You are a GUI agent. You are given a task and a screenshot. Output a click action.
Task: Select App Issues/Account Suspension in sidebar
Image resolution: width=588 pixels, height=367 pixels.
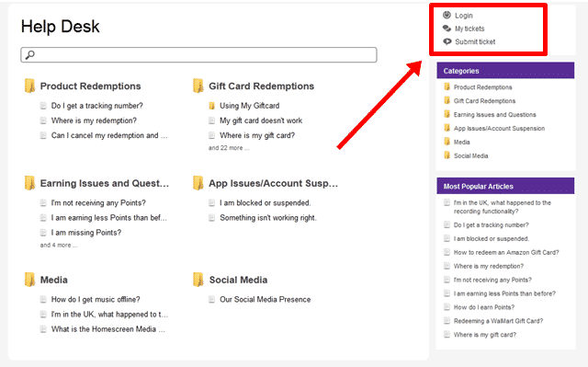[499, 129]
